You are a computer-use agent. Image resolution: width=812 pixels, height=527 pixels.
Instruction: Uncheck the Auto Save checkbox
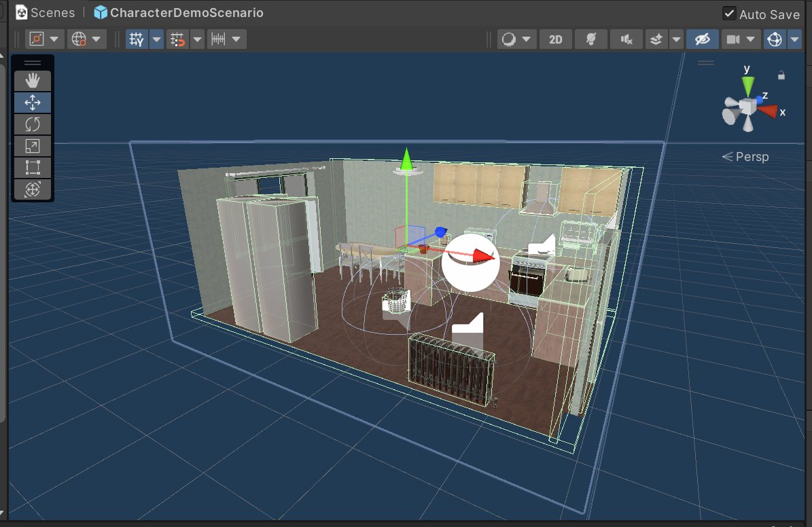[x=729, y=14]
